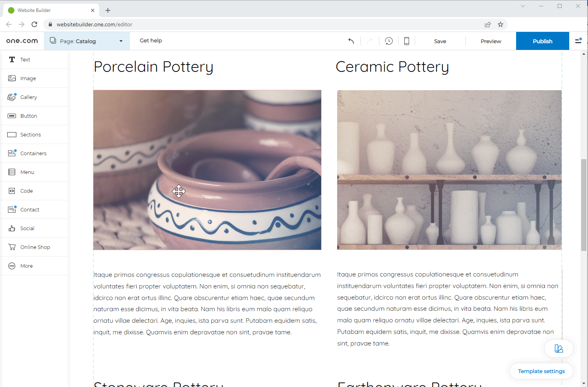Screen dimensions: 588x387
Task: Open the Get help menu
Action: [x=151, y=41]
